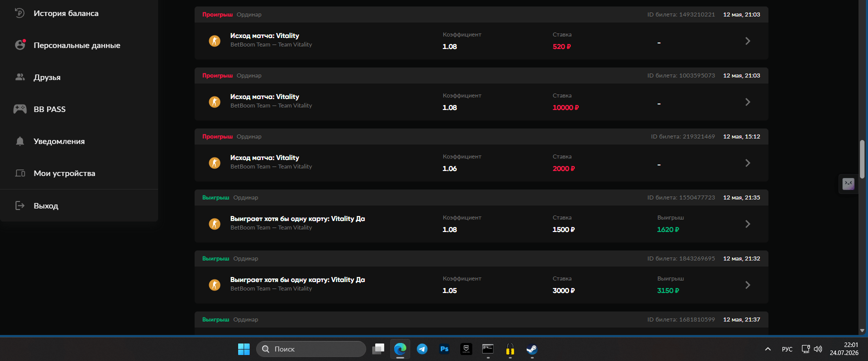The image size is (868, 361).
Task: Launch Photoshop from the taskbar
Action: point(444,349)
